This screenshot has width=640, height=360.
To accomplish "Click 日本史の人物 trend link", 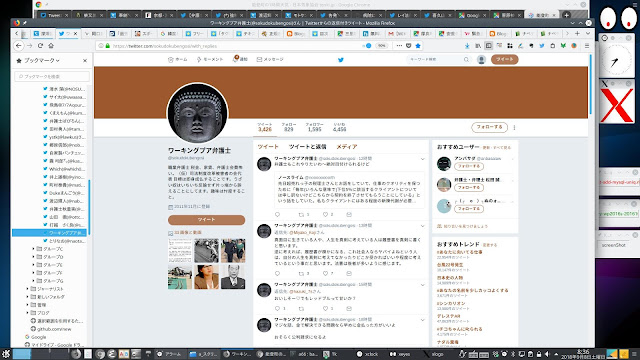I will [450, 278].
